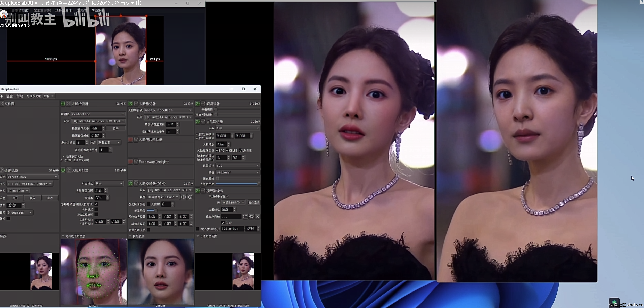Toggle the 人脸交换器 (DFM) power button
Viewport: 644px width, 308px height.
click(x=130, y=183)
